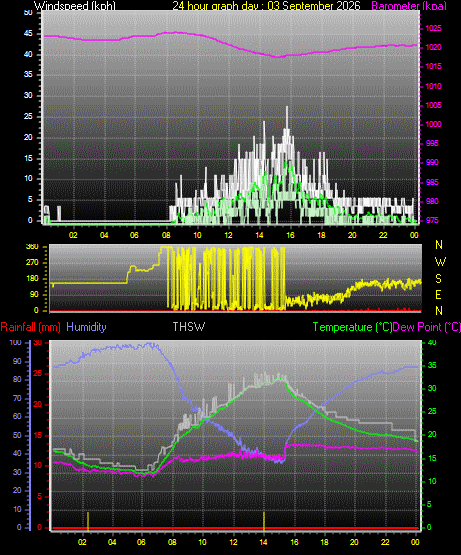Click the 24 hour graph day title
Viewport: 461px width, 555px height.
click(267, 5)
